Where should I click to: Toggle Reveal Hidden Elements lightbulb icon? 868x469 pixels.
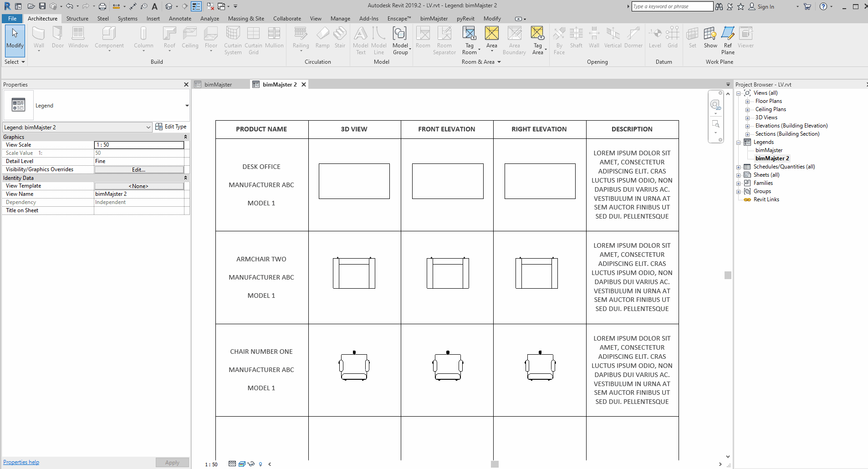260,464
